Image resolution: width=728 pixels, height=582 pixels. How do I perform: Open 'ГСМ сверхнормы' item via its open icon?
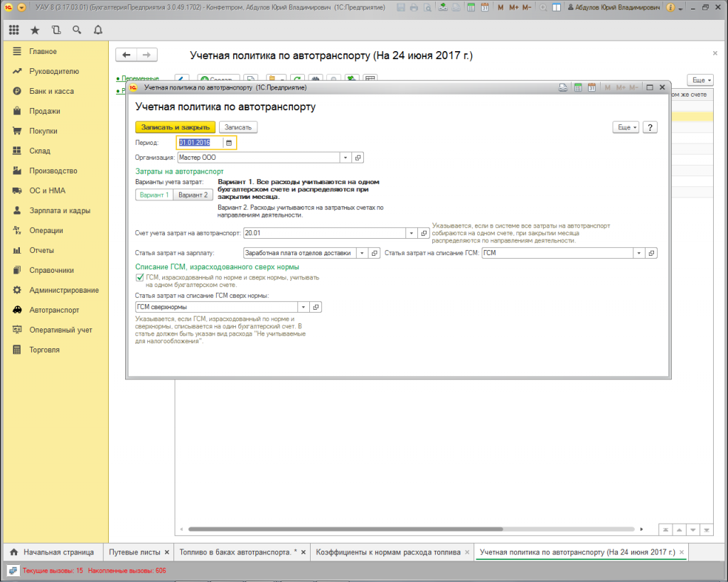coord(316,307)
